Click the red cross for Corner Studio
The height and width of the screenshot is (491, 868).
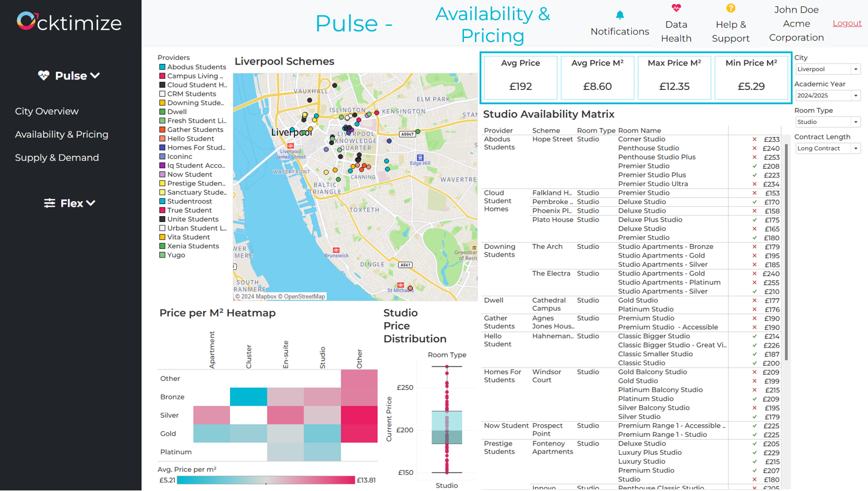point(754,139)
